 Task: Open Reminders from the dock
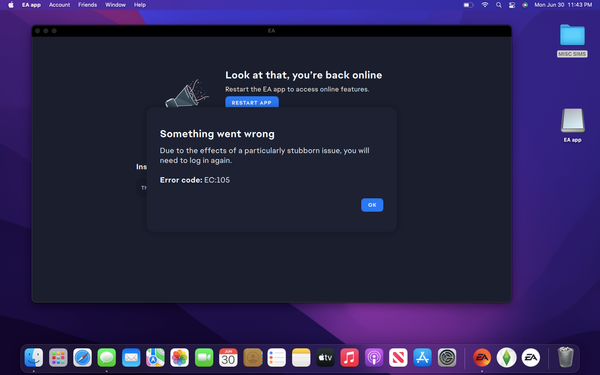pos(277,357)
